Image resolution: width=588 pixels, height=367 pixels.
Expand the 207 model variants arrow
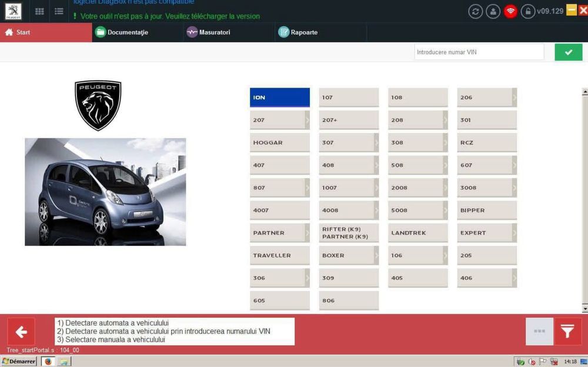tap(307, 120)
